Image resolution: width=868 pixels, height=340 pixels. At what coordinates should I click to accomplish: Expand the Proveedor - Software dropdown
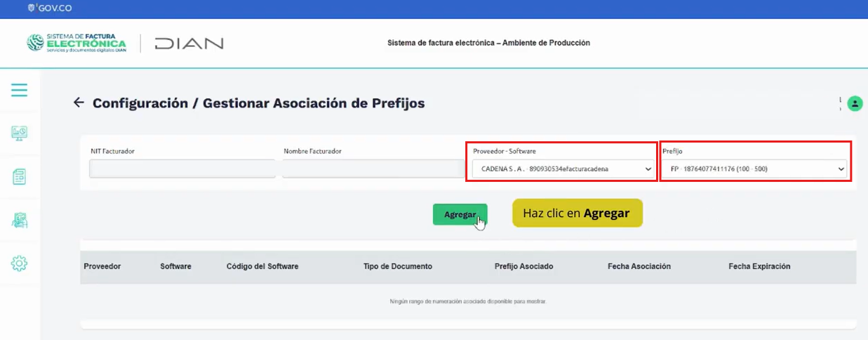pos(561,169)
